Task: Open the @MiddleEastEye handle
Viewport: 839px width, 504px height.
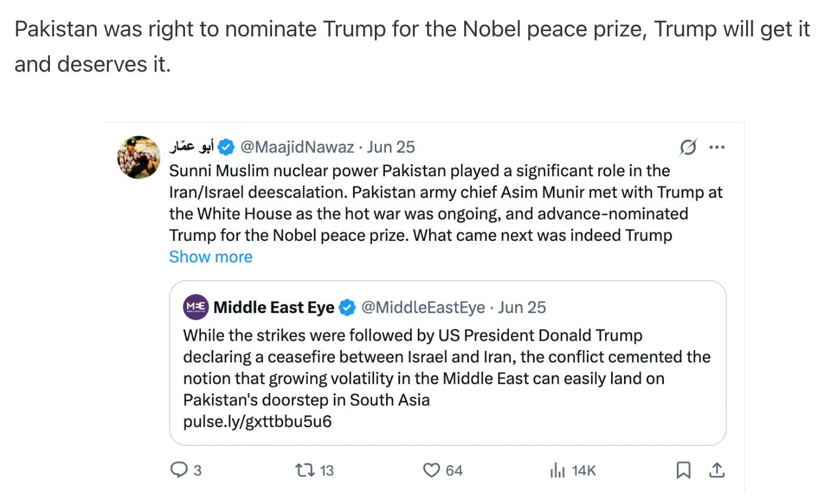Action: click(x=423, y=307)
